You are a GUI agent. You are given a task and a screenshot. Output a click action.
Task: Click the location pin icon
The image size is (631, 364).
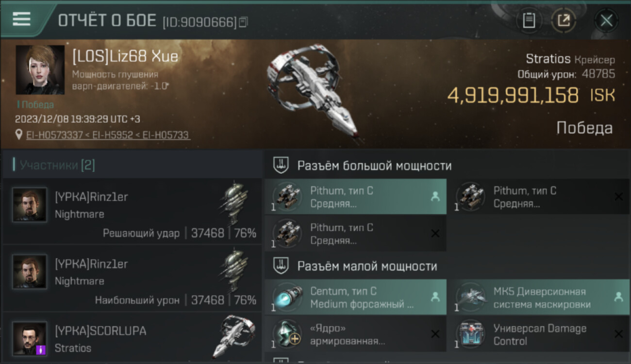click(x=19, y=135)
